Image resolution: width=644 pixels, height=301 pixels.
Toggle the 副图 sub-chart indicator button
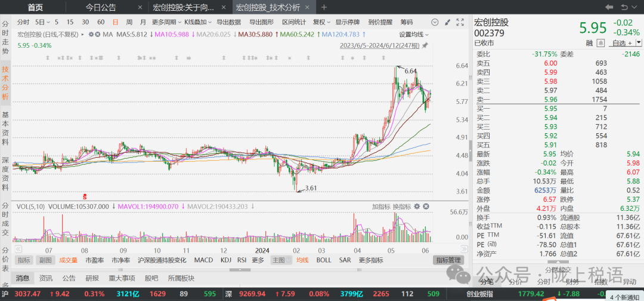click(45, 260)
